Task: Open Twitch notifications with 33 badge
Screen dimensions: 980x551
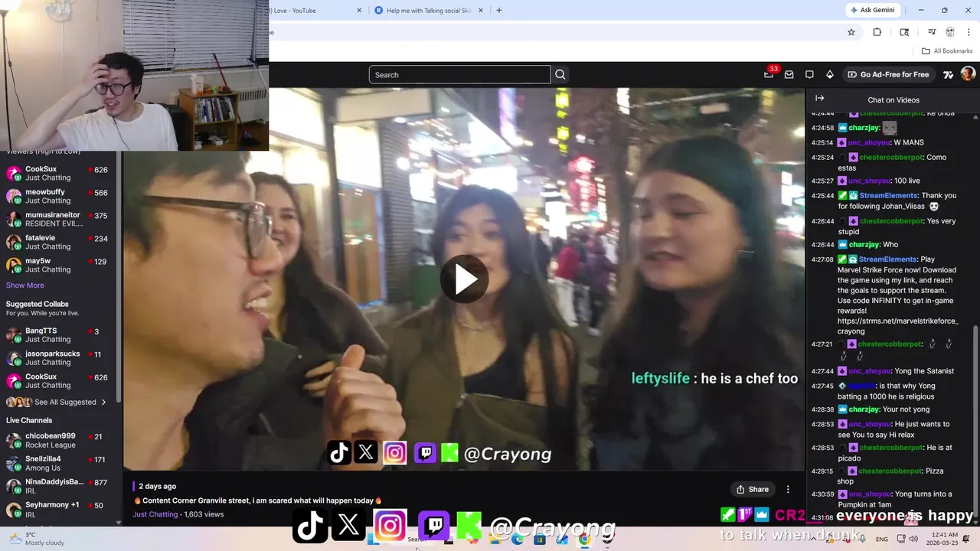Action: [x=769, y=74]
